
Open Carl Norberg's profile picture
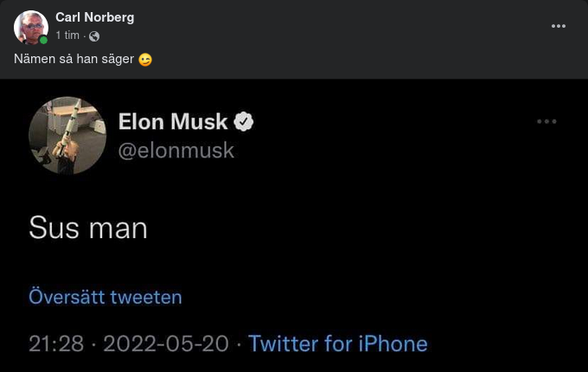pos(30,26)
